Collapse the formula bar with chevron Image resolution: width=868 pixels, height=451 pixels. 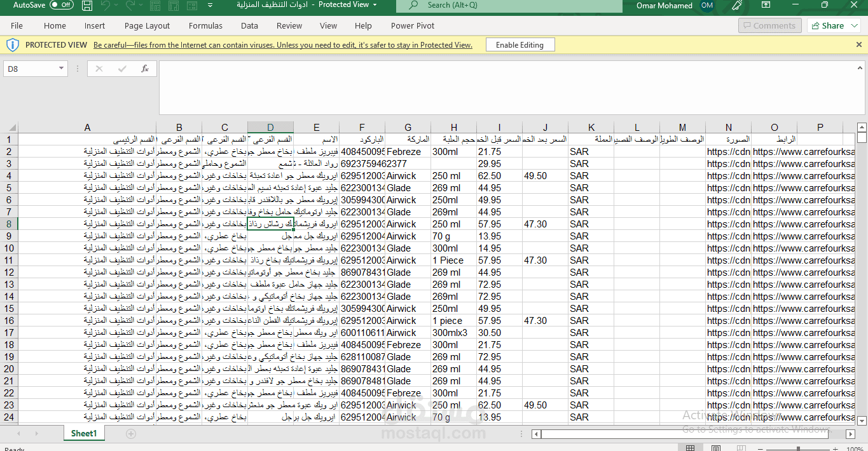[x=860, y=68]
